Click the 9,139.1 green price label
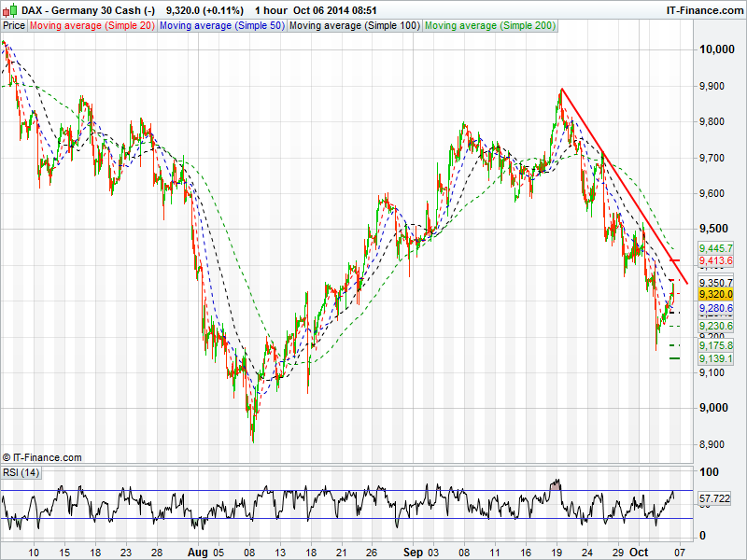The image size is (747, 560). [x=716, y=358]
